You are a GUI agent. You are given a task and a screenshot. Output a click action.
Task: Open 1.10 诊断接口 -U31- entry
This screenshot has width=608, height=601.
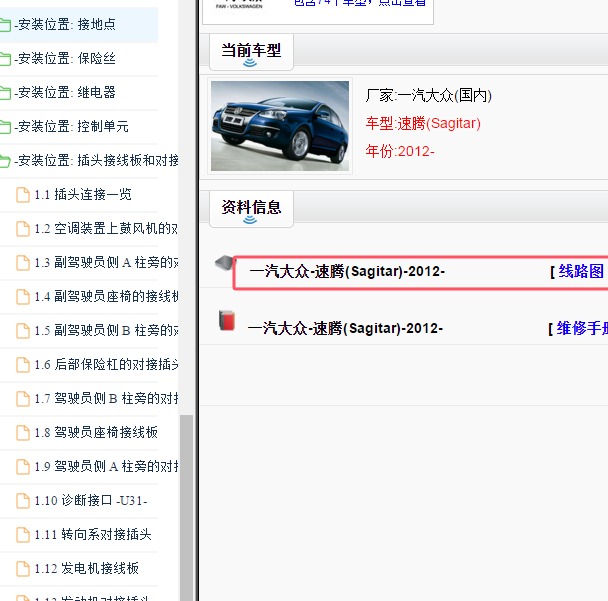(91, 500)
